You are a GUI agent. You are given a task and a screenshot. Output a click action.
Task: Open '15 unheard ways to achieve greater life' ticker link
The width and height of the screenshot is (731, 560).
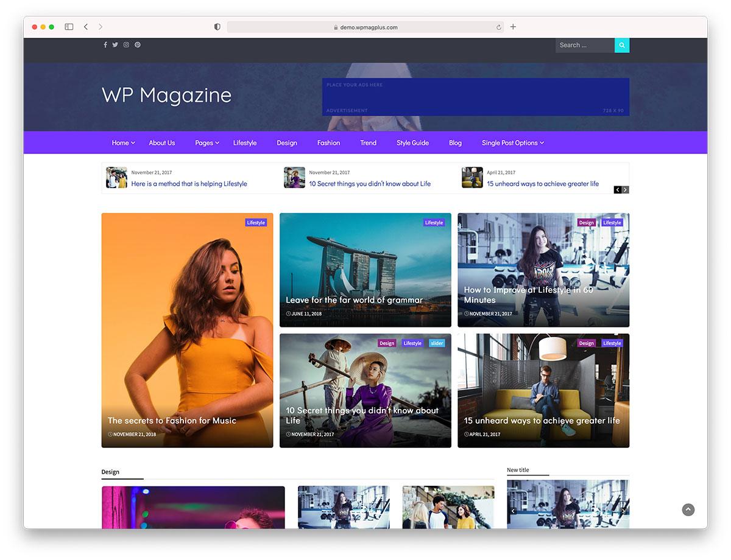click(x=543, y=184)
